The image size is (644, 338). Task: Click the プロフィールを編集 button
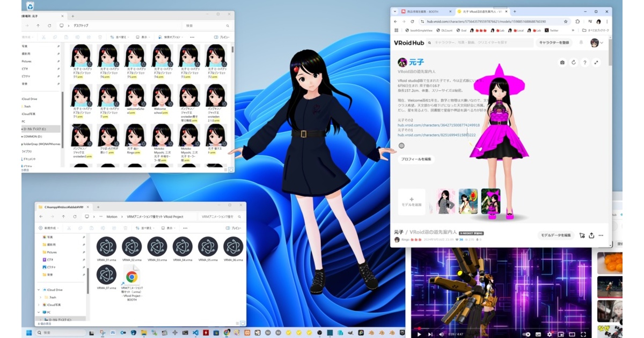416,159
